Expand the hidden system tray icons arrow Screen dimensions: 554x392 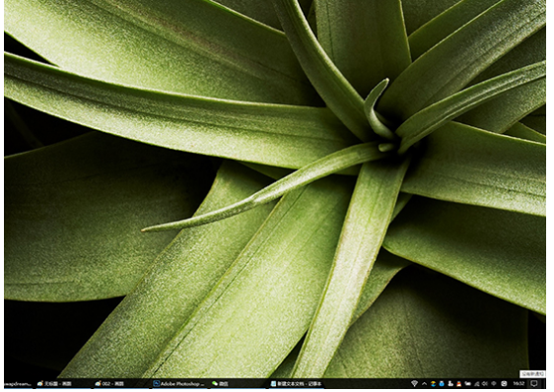[424, 383]
